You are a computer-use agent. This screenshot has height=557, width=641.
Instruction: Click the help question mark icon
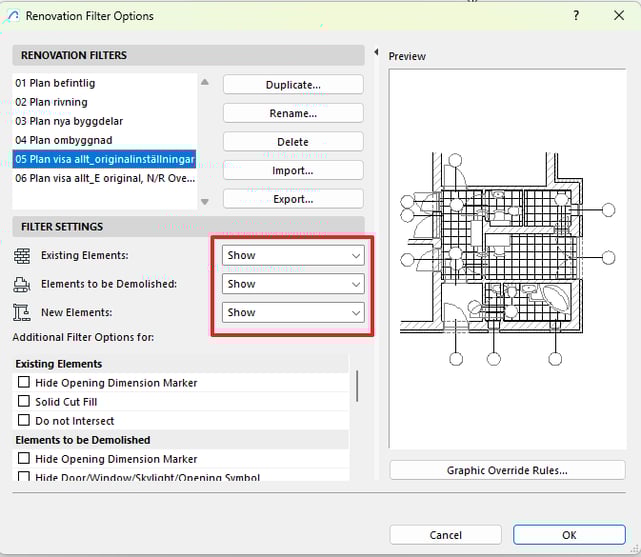(x=576, y=16)
